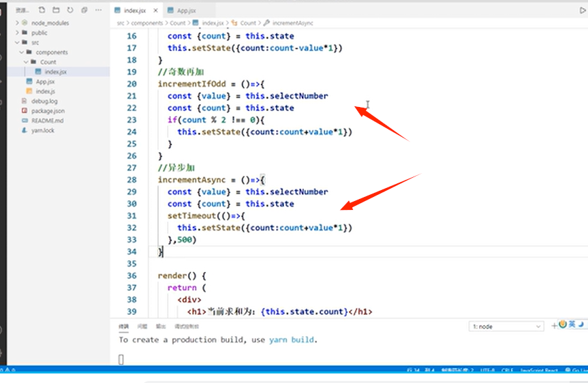Click the orange input-method logo icon
The image size is (588, 383).
point(563,324)
